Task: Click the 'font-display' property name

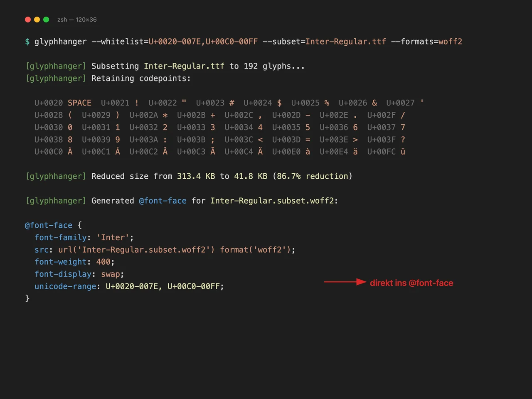Action: pyautogui.click(x=63, y=274)
